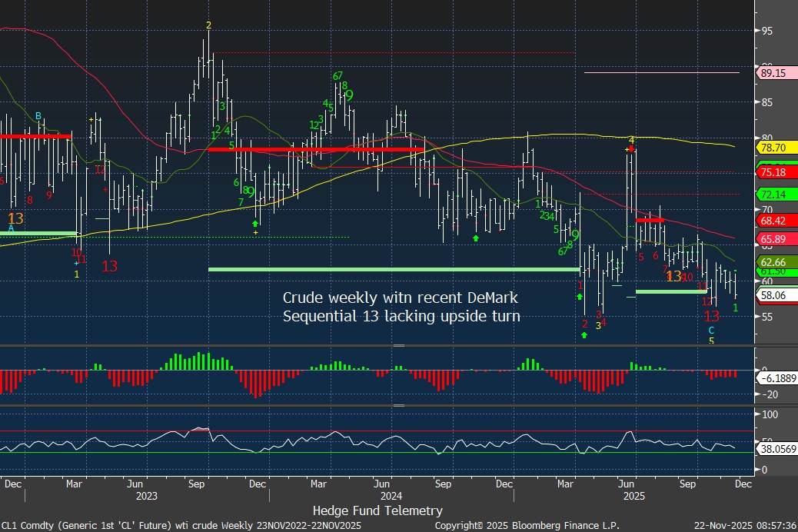This screenshot has height=532, width=798.
Task: Click the cyan B marker near top left
Action: click(x=38, y=116)
